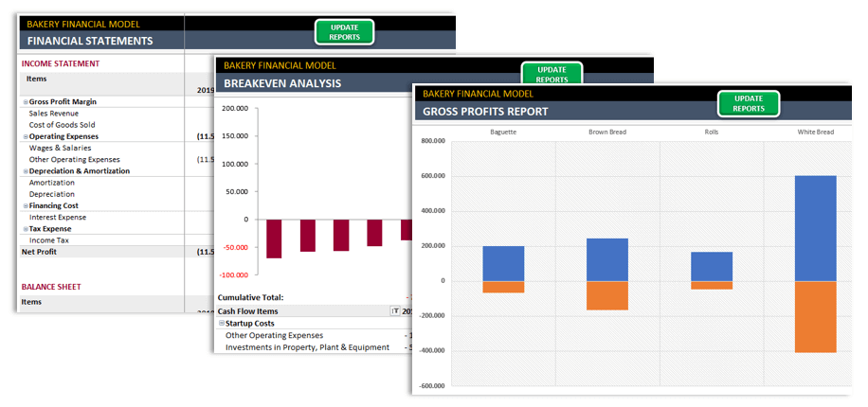Viewport: 868px width, 407px height.
Task: Click the Rolls column label
Action: pos(712,133)
